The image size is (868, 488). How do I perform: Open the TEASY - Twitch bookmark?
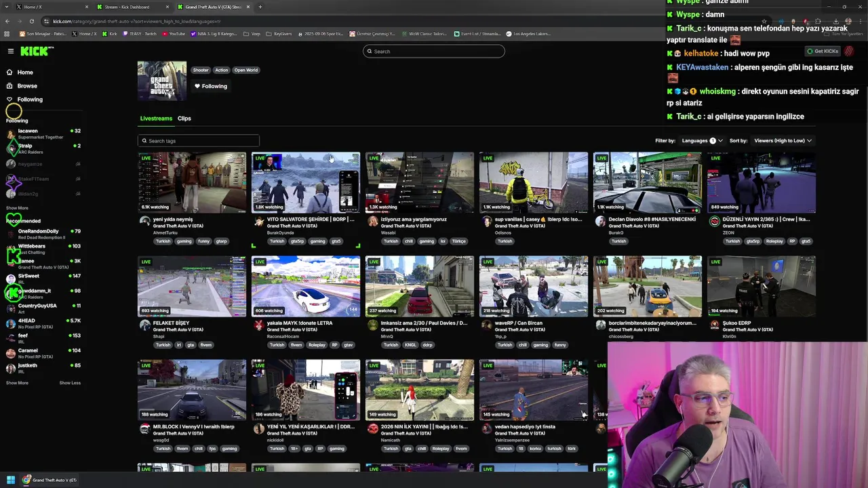pos(140,34)
